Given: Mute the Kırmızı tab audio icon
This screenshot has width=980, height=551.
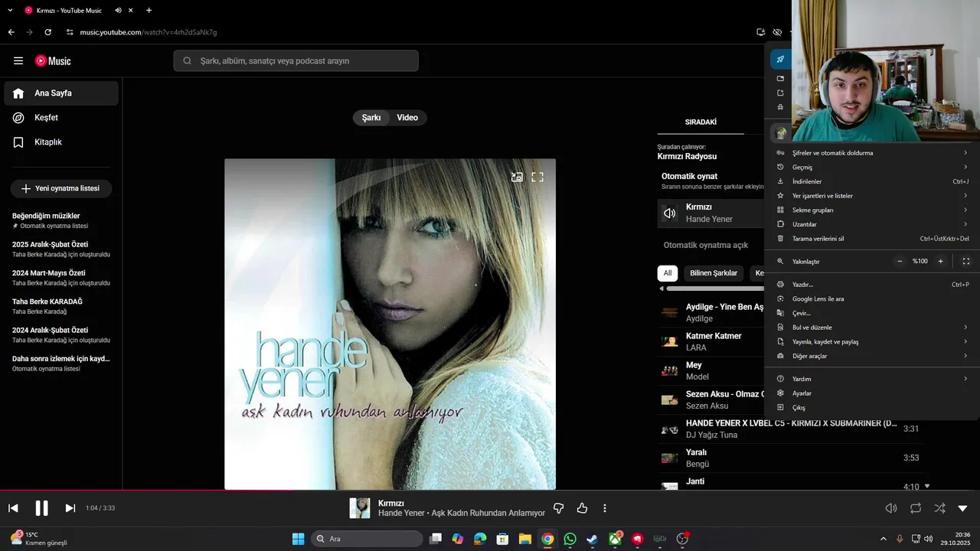Looking at the screenshot, I should [x=118, y=11].
